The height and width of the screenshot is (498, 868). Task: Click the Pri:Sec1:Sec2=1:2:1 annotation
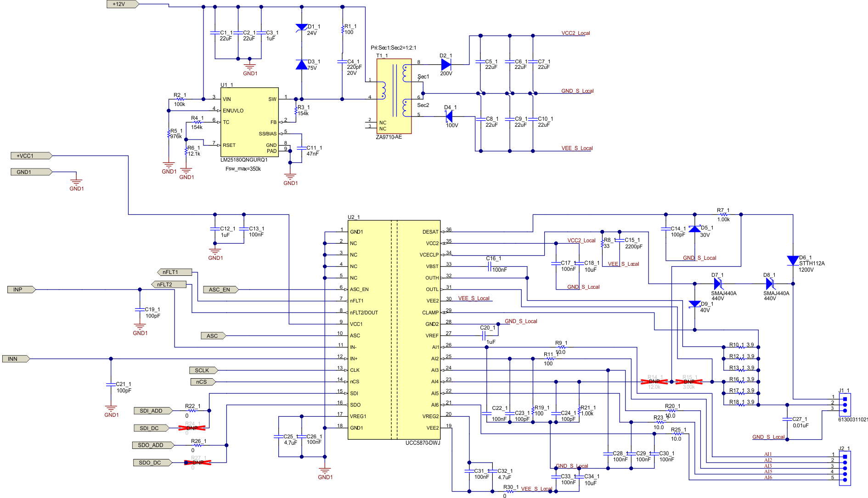(x=394, y=48)
